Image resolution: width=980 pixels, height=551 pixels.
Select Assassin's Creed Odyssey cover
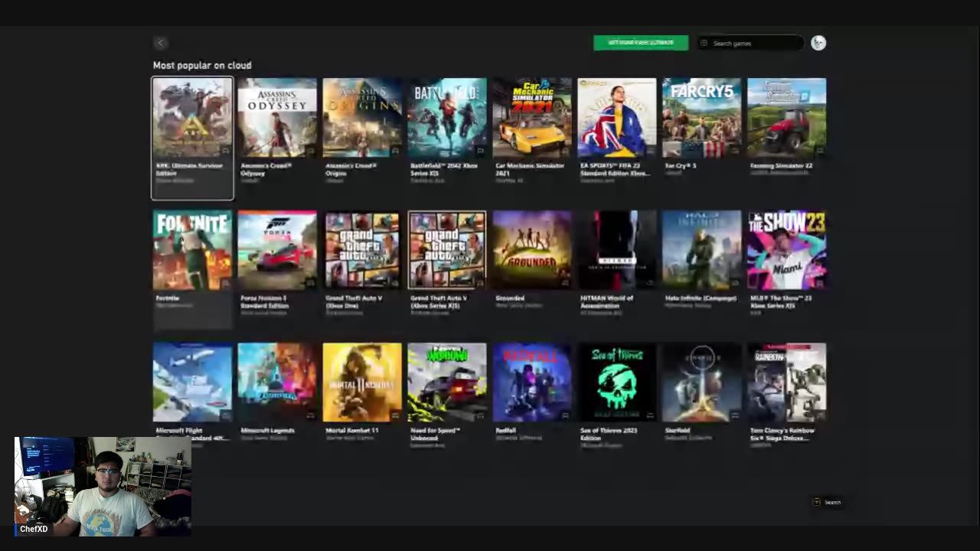tap(277, 117)
